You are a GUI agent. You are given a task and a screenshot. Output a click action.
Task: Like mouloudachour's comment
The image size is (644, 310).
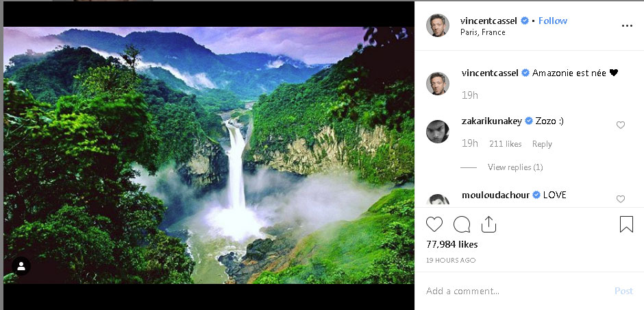pos(621,199)
